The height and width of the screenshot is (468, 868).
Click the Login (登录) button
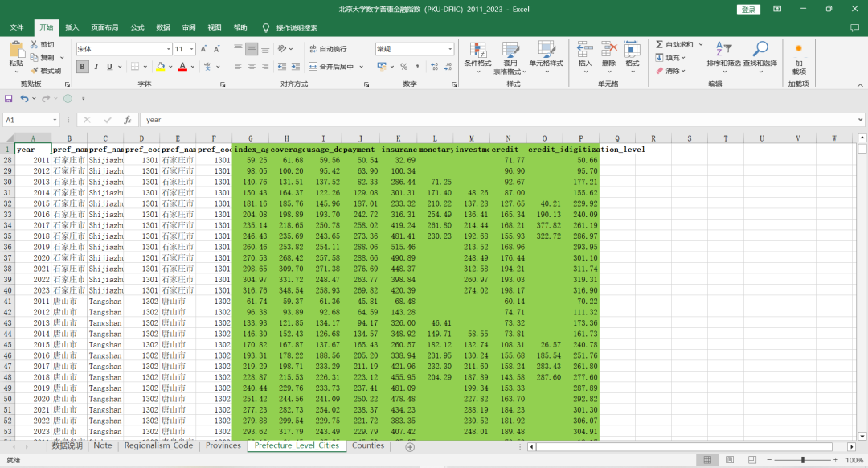tap(748, 10)
